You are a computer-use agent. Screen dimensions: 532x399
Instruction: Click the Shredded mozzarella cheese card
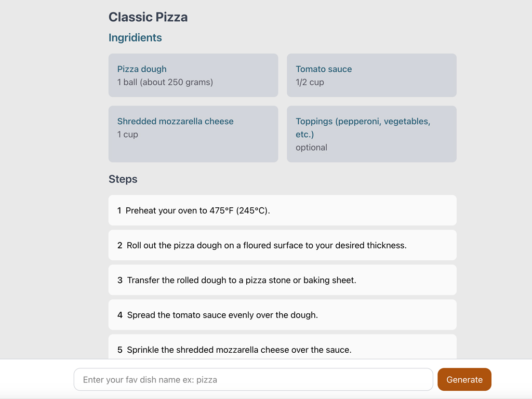193,134
